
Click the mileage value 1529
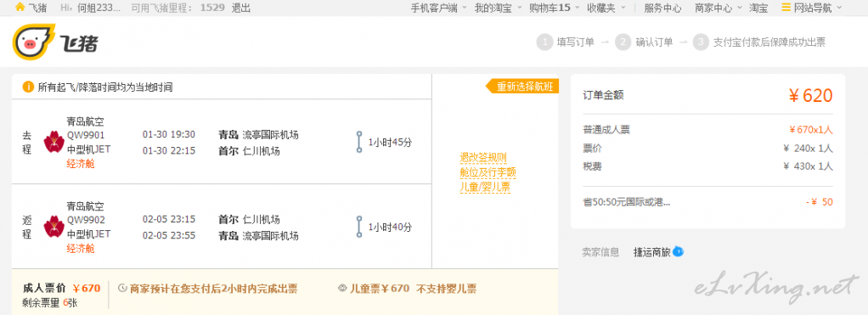(x=212, y=8)
